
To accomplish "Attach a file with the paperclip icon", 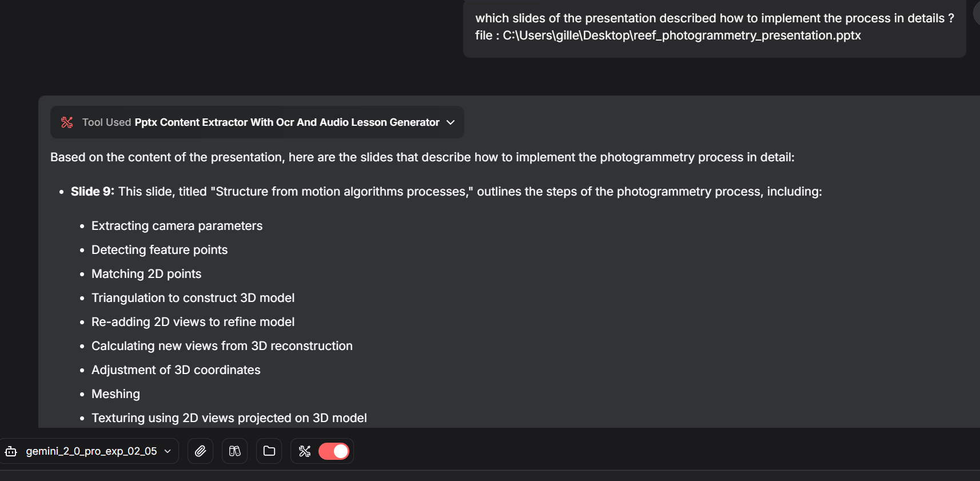I will pyautogui.click(x=200, y=451).
